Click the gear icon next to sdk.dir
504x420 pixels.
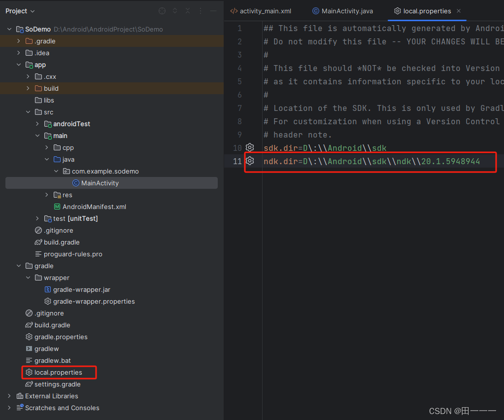[x=250, y=147]
